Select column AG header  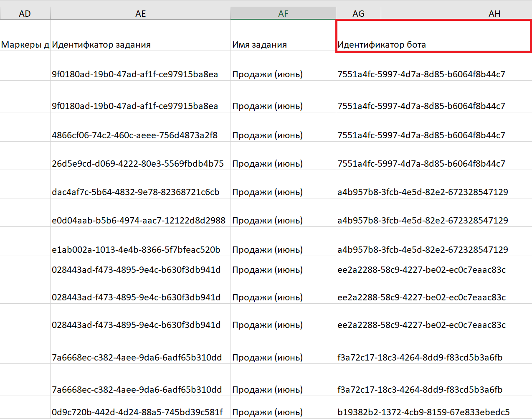point(358,13)
